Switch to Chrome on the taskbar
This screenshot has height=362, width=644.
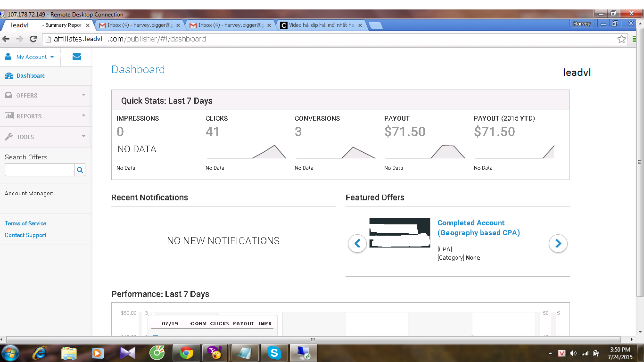click(186, 353)
